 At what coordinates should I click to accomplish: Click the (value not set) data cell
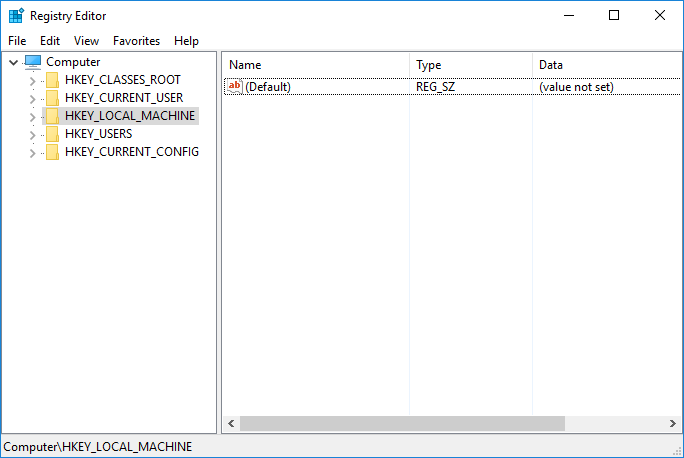click(x=576, y=87)
